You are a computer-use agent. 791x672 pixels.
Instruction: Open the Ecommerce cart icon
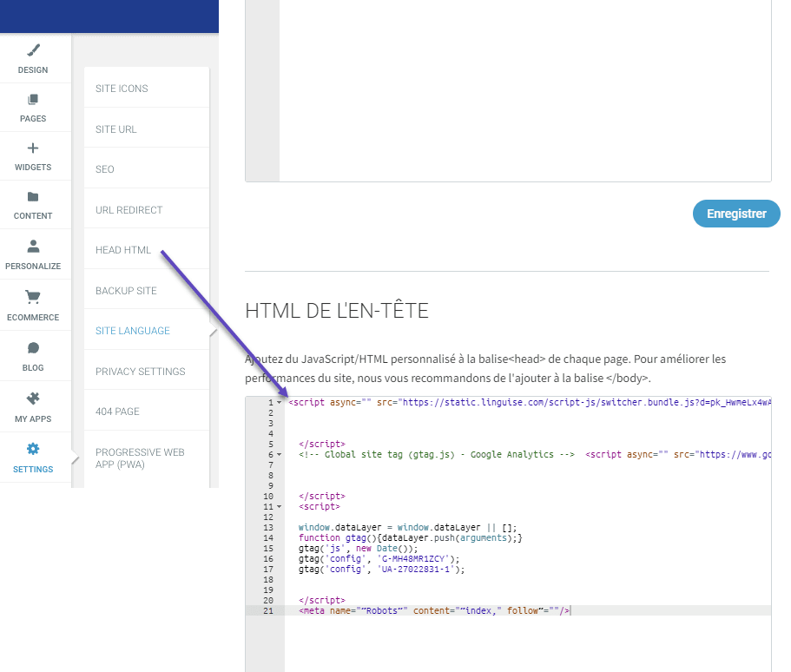click(33, 297)
